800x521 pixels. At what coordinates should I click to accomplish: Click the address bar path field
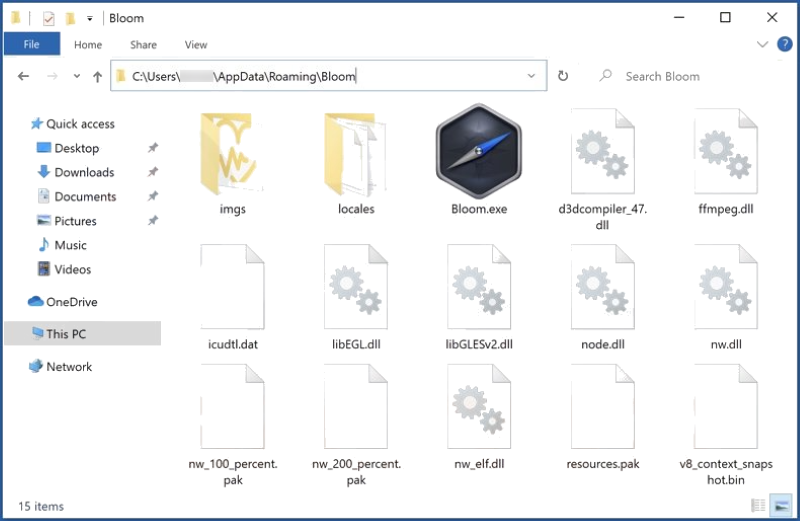point(329,76)
